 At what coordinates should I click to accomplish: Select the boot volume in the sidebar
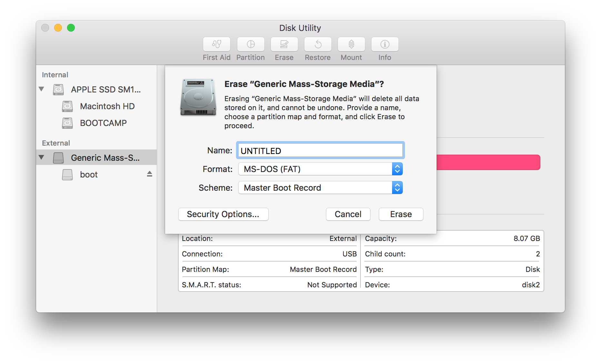pyautogui.click(x=89, y=174)
